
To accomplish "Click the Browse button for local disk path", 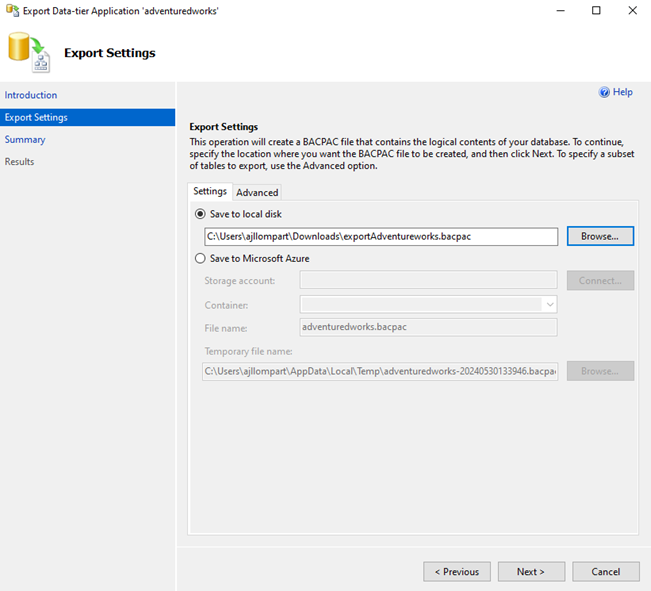I will 600,236.
